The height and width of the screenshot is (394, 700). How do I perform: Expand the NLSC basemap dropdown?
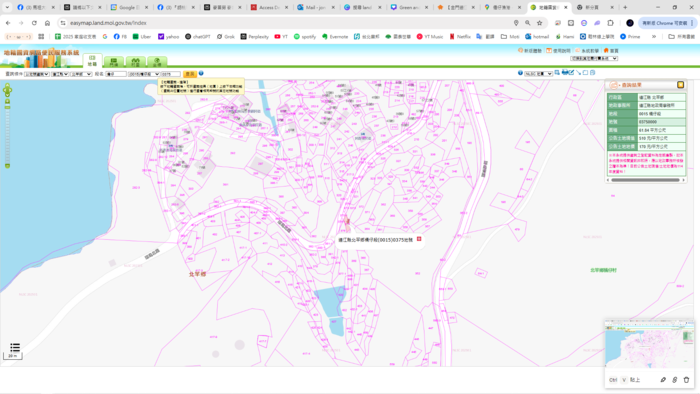tap(538, 73)
